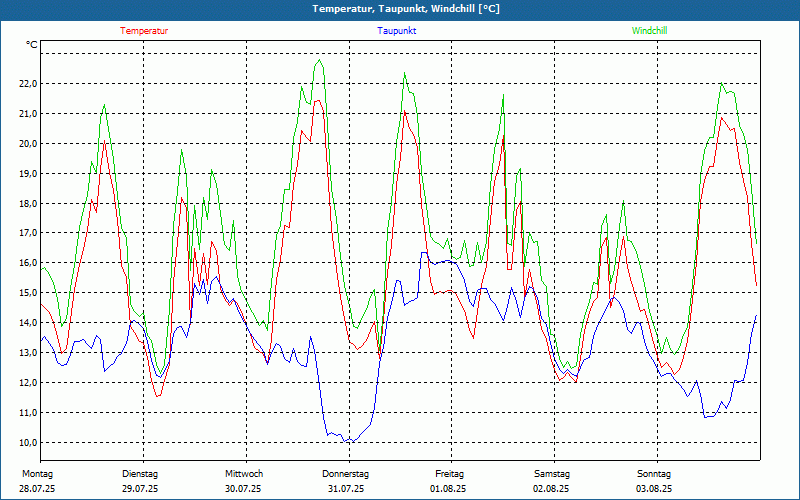Image resolution: width=800 pixels, height=500 pixels.
Task: Click the 03.08.25 date label
Action: (654, 489)
